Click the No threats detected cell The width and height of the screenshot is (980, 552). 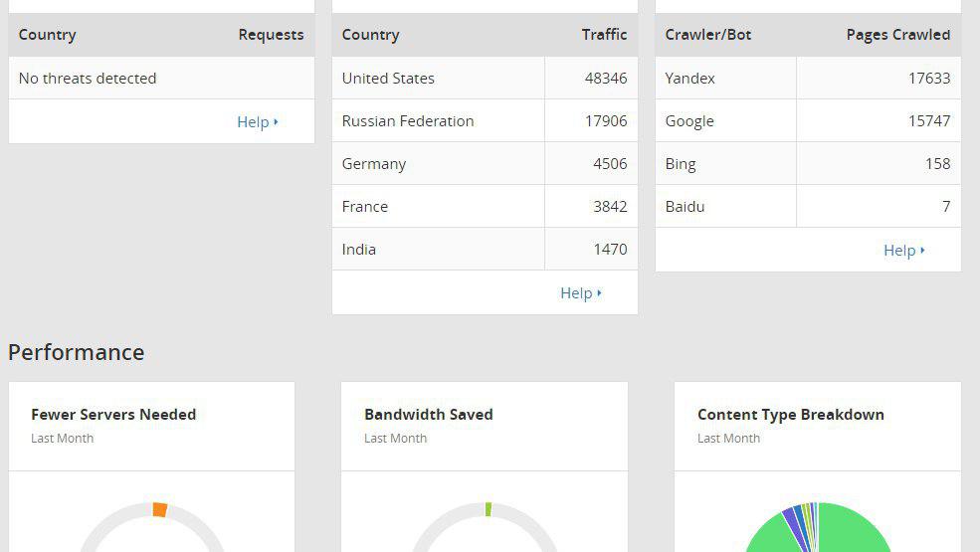click(x=88, y=78)
